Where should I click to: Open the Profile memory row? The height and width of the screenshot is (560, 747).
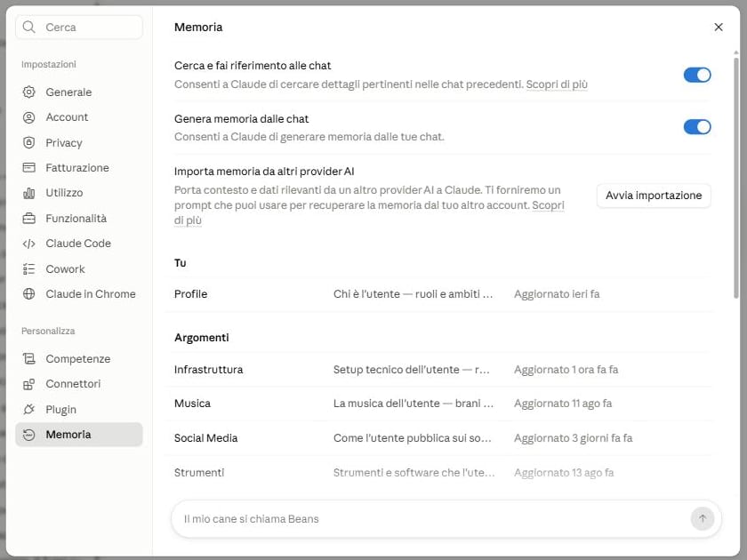coord(438,294)
